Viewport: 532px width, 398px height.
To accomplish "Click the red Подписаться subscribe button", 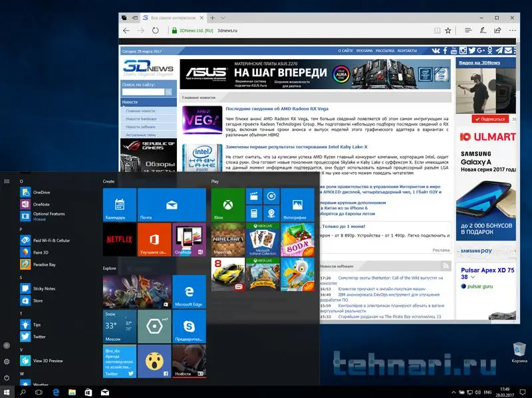I will click(490, 119).
